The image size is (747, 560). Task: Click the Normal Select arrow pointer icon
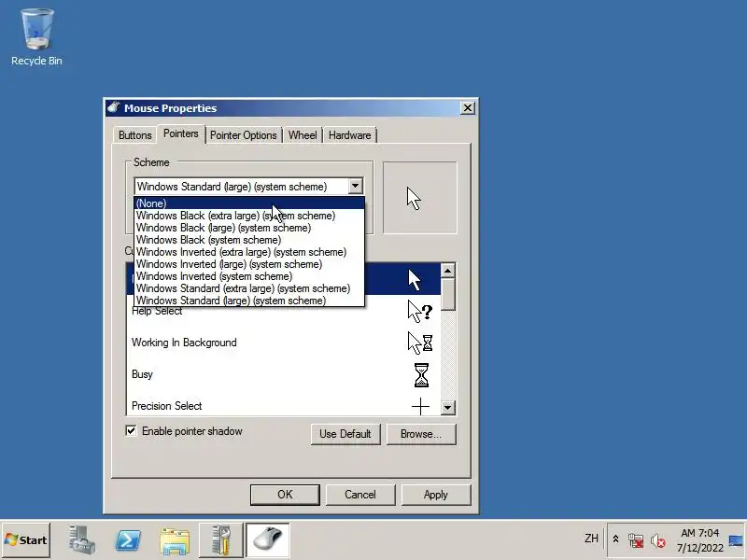pyautogui.click(x=415, y=279)
